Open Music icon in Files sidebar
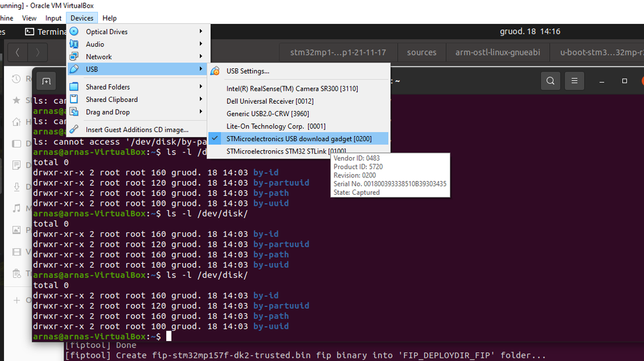 coord(16,208)
